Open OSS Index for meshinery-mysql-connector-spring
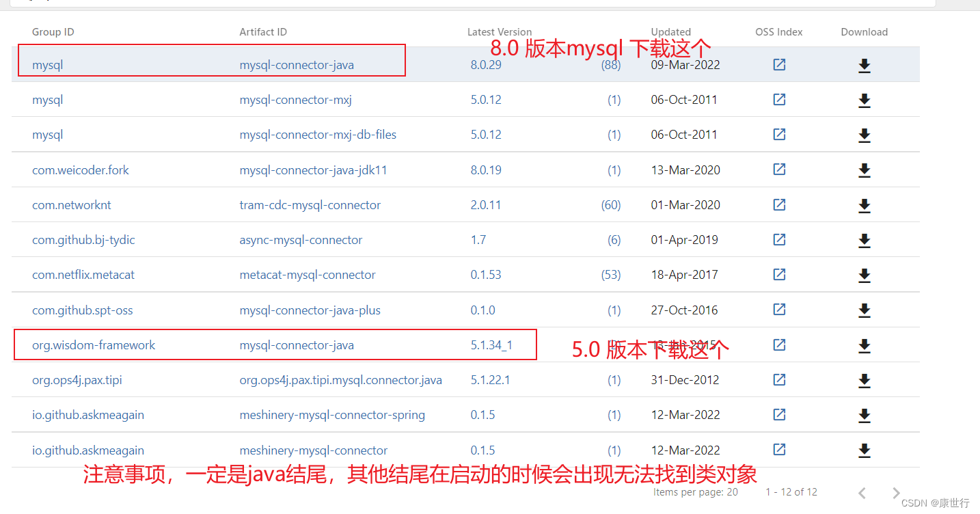The height and width of the screenshot is (514, 980). coord(779,415)
